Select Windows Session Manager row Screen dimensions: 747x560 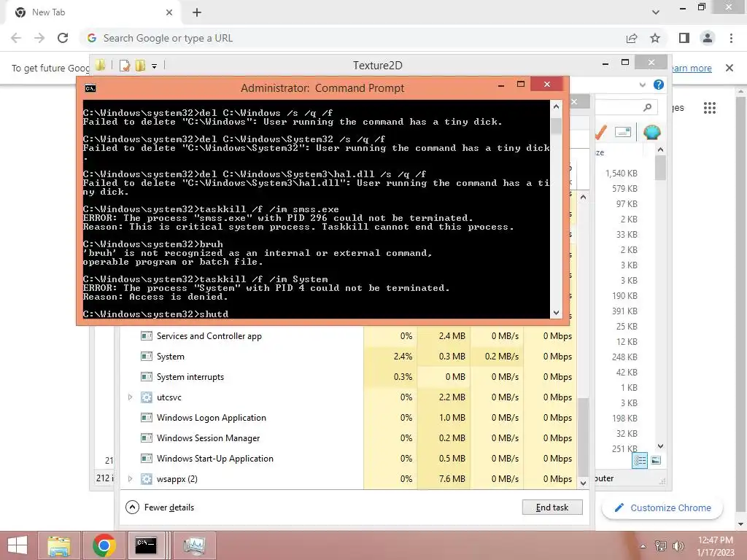349,438
